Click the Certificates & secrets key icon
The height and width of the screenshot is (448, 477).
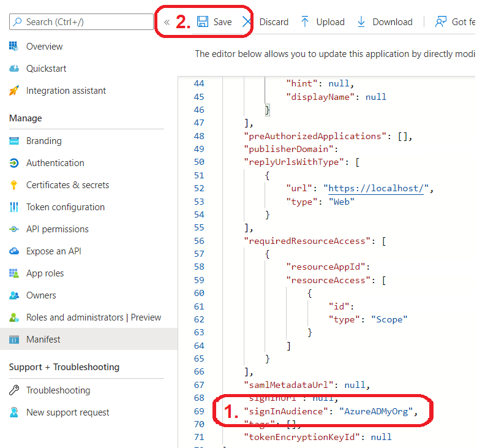click(x=14, y=185)
